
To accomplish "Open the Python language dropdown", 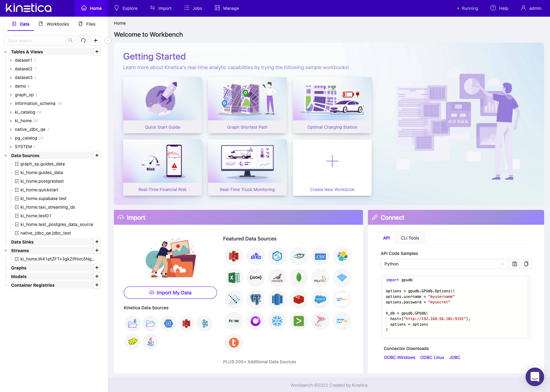I will (x=444, y=264).
